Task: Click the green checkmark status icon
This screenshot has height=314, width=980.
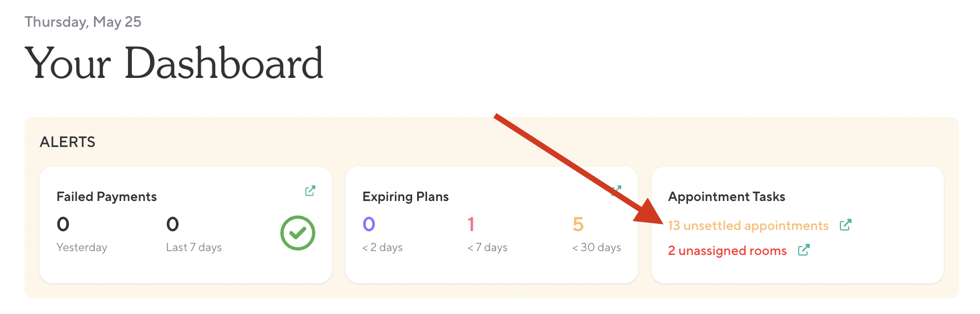Action: click(298, 233)
